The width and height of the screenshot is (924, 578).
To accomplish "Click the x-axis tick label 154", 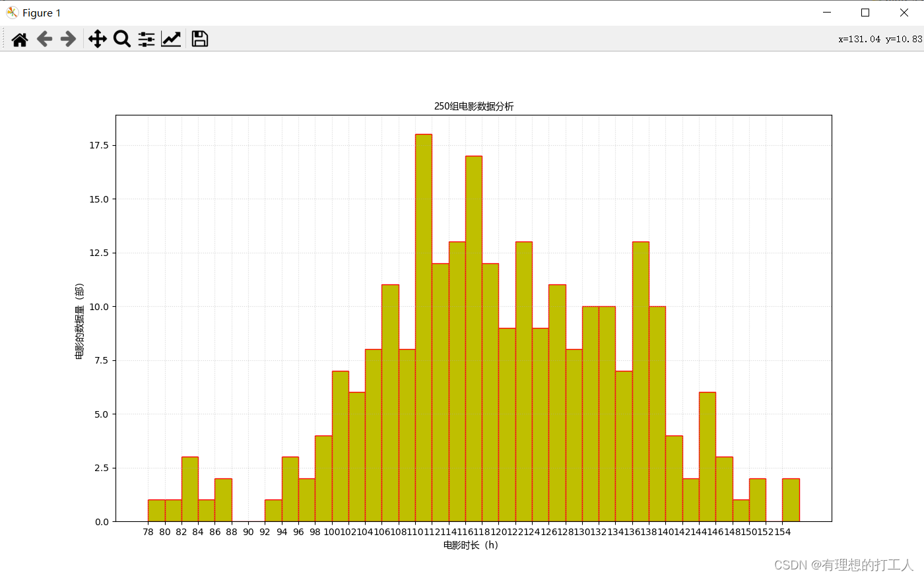I will pos(783,532).
